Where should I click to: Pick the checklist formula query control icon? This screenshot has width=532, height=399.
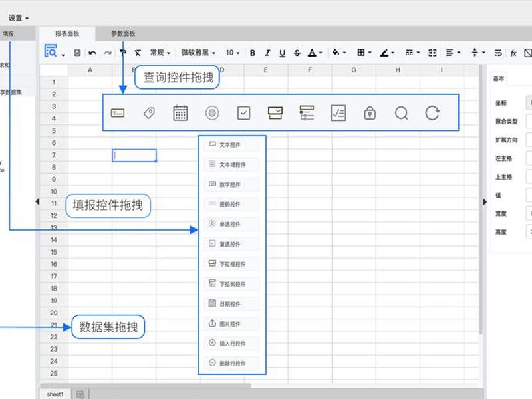click(x=338, y=113)
